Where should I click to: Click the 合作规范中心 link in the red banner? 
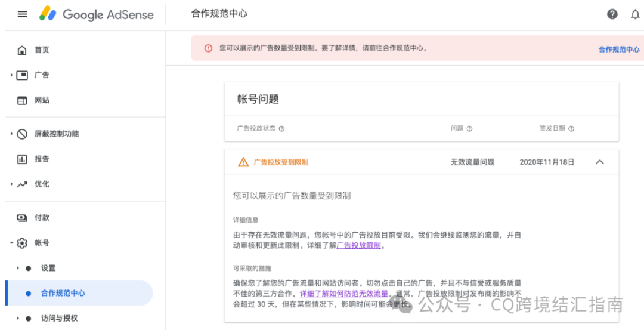(619, 50)
